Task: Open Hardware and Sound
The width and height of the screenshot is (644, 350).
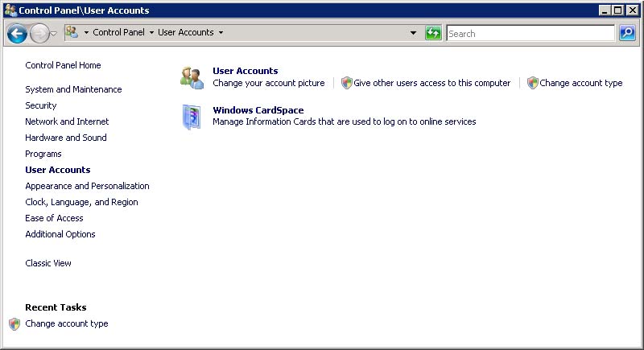Action: coord(66,138)
